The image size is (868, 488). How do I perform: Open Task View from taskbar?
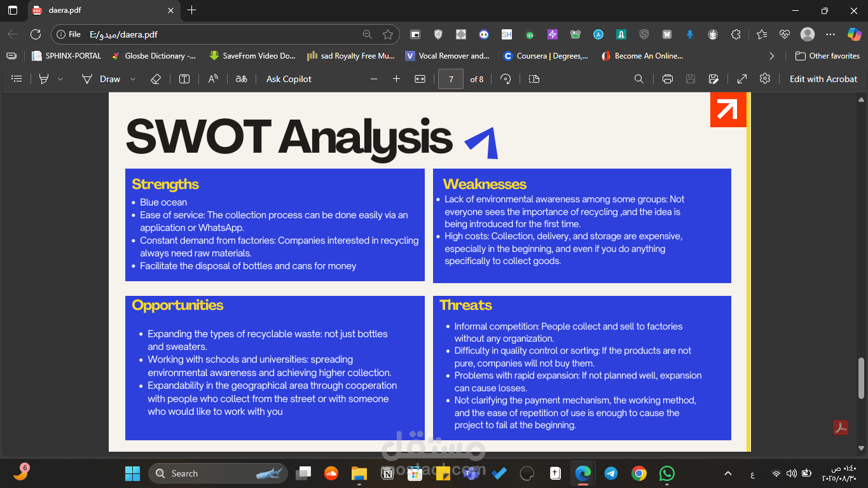303,473
